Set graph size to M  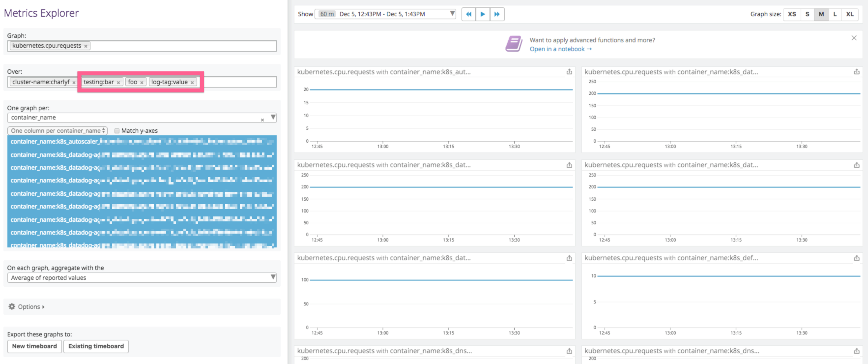(821, 14)
